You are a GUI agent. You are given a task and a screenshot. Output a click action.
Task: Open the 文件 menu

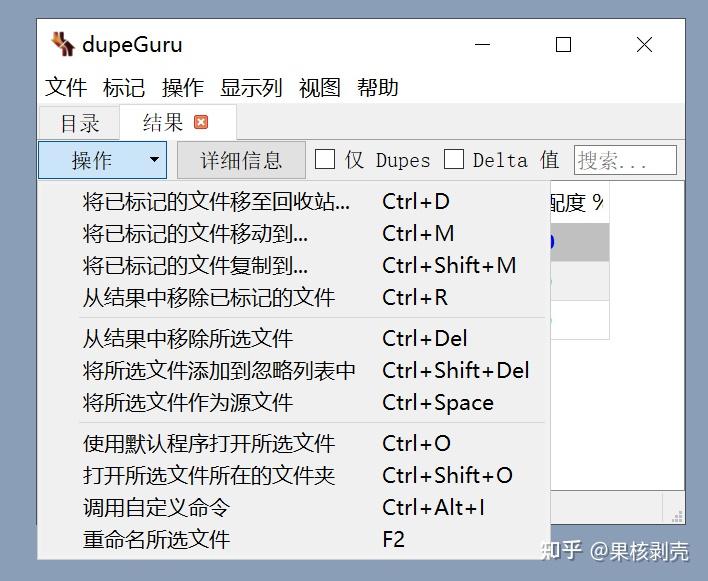coord(66,87)
